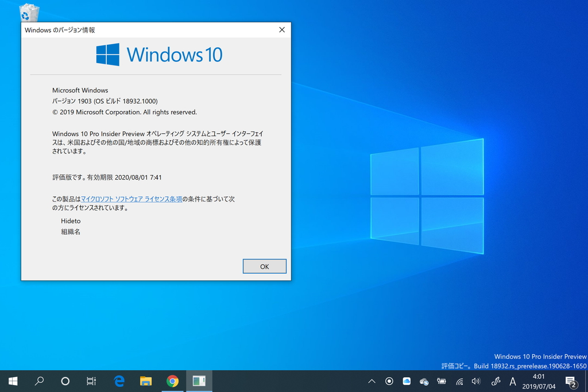588x392 pixels.
Task: Open Windows Search on the taskbar
Action: point(39,381)
